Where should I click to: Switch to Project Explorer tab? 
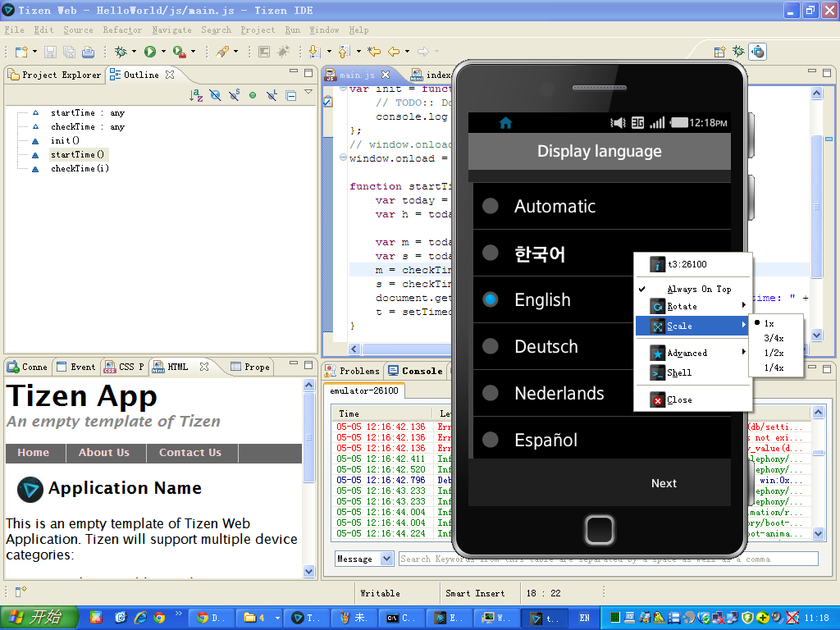(55, 75)
